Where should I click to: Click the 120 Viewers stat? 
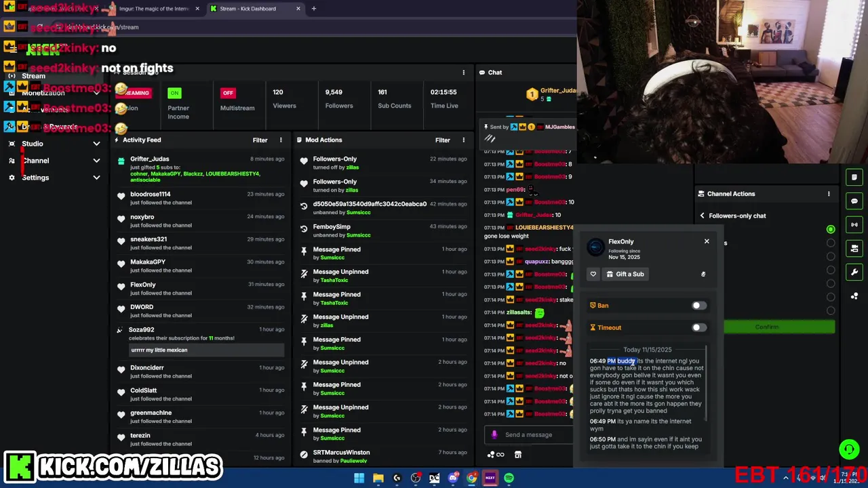(284, 99)
